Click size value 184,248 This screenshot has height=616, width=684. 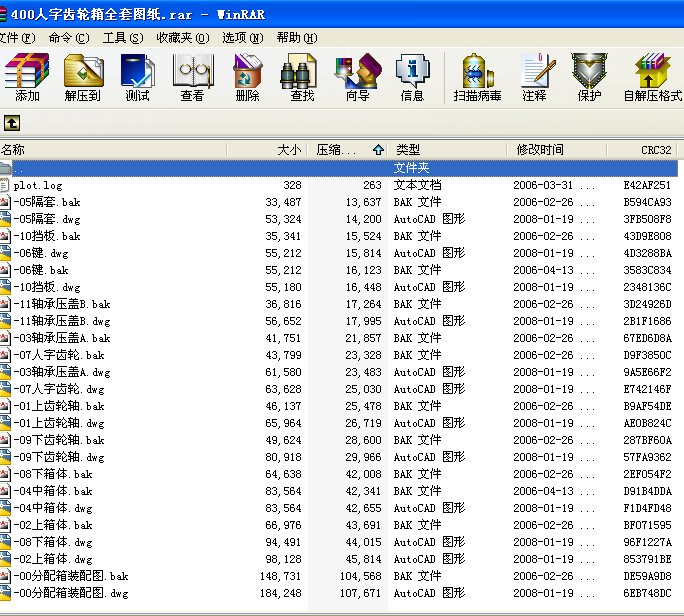coord(280,593)
